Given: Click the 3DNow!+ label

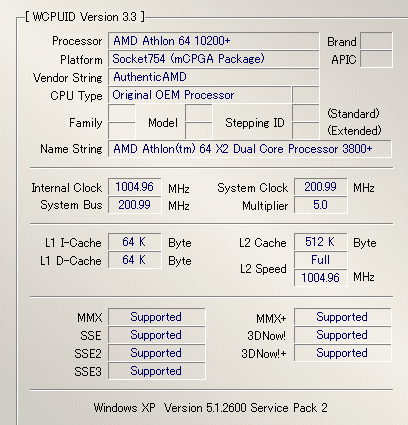Looking at the screenshot, I should (264, 354).
